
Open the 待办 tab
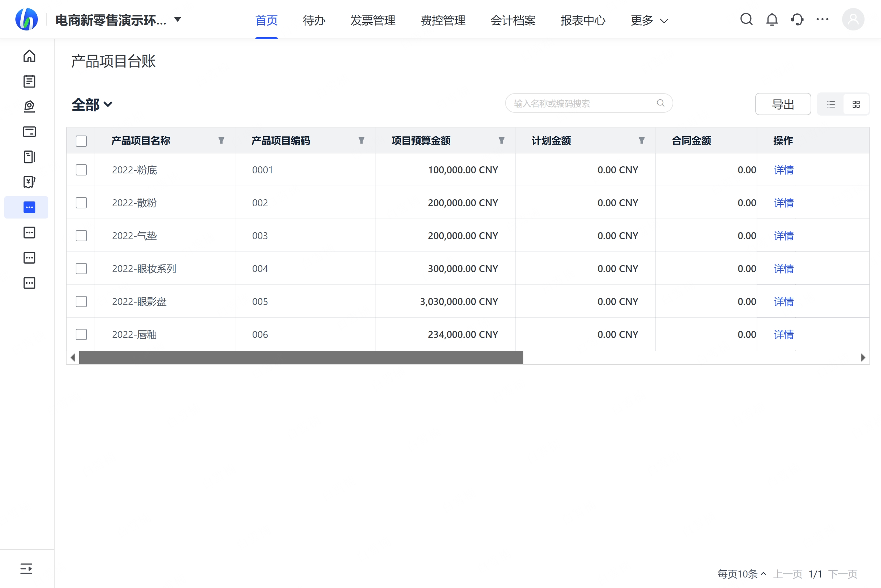click(x=314, y=20)
